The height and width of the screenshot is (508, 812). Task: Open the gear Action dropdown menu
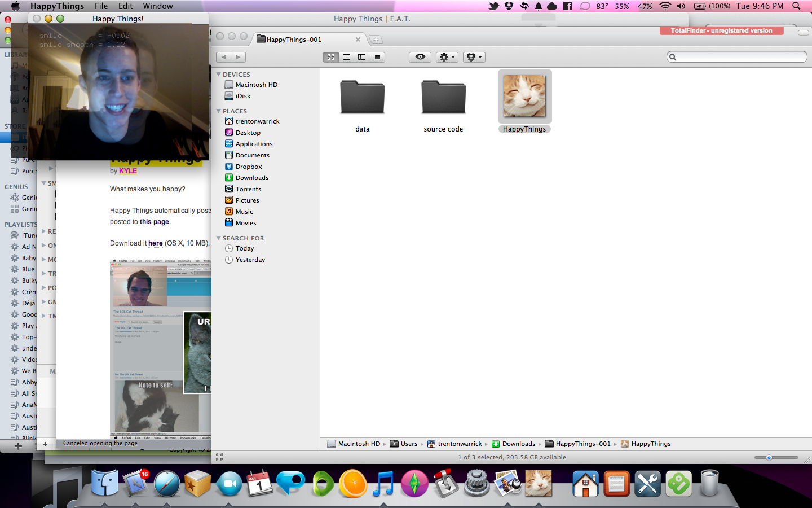click(x=447, y=57)
